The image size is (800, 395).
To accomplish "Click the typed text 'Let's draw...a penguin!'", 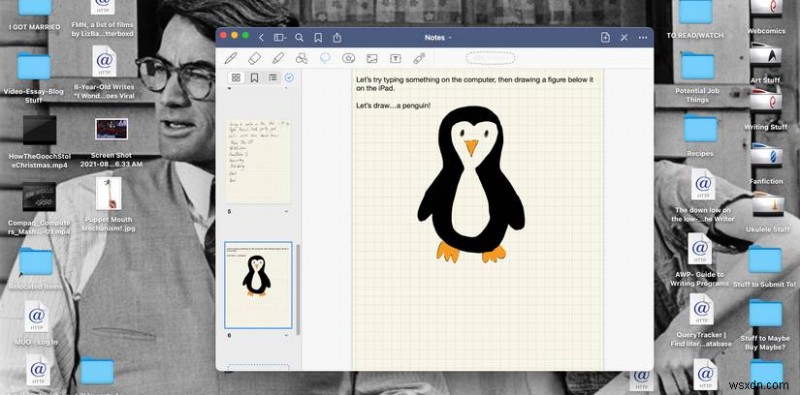I will pos(393,106).
